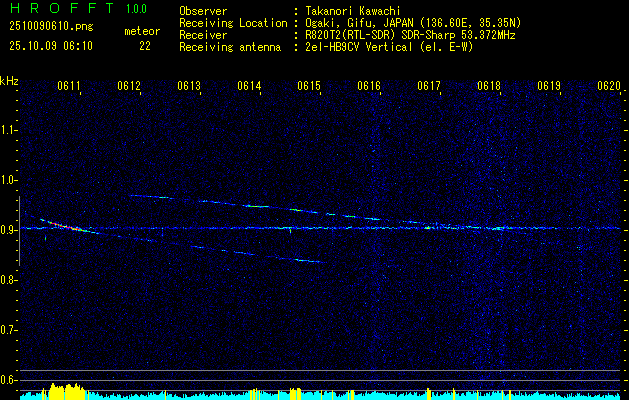
Task: Click time marker 0619
Action: coord(549,86)
